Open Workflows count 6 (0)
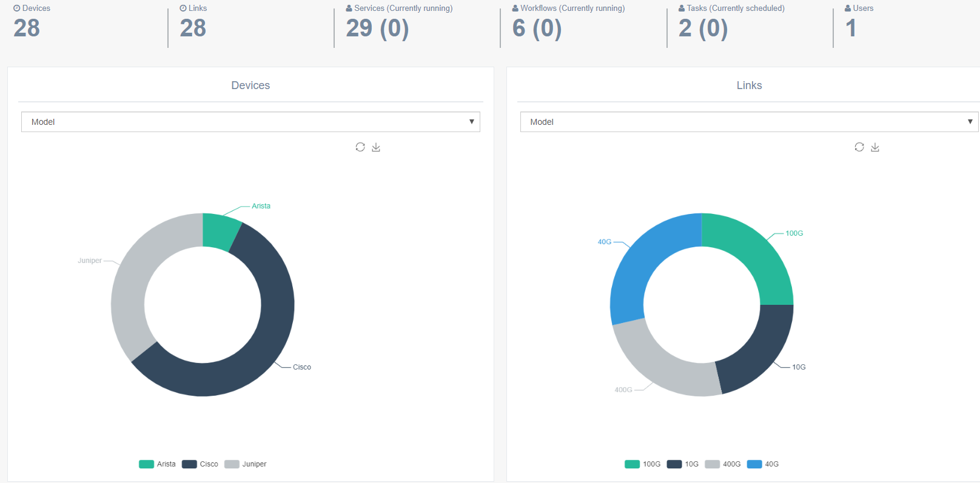The height and width of the screenshot is (483, 980). 537,28
